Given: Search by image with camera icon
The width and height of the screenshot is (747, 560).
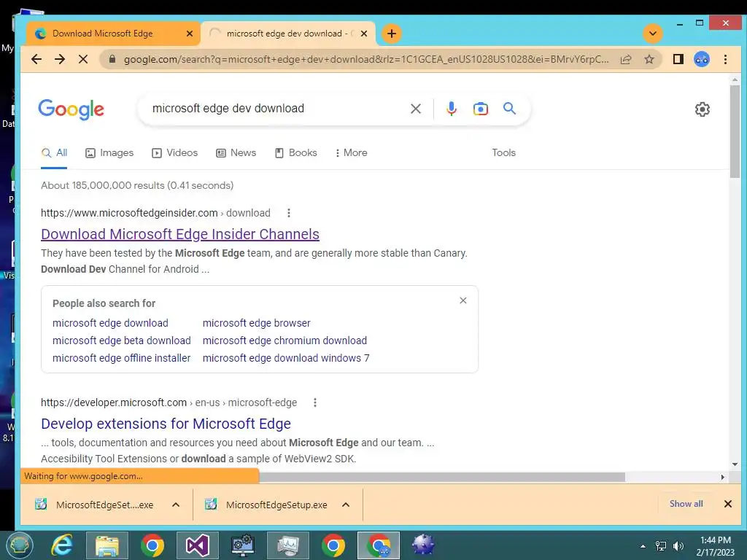Looking at the screenshot, I should coord(480,109).
